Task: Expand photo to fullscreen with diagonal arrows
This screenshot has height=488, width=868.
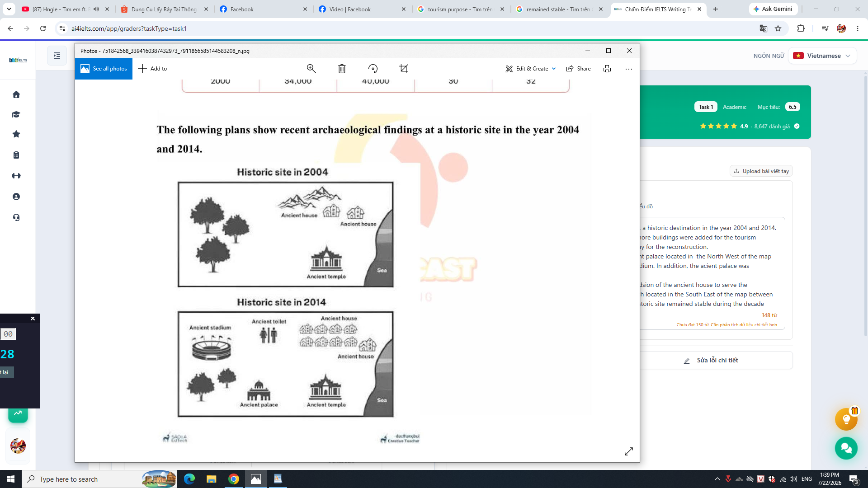Action: pyautogui.click(x=629, y=451)
